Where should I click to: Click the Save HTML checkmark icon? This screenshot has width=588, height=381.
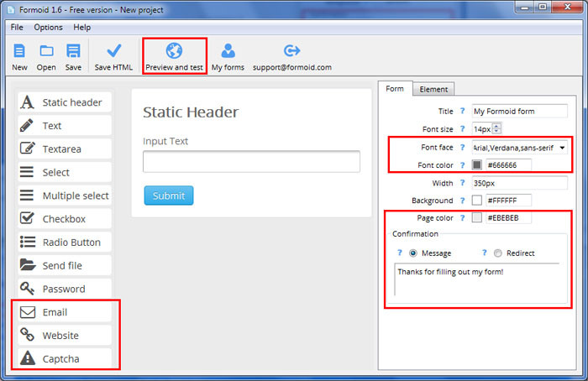pos(114,50)
